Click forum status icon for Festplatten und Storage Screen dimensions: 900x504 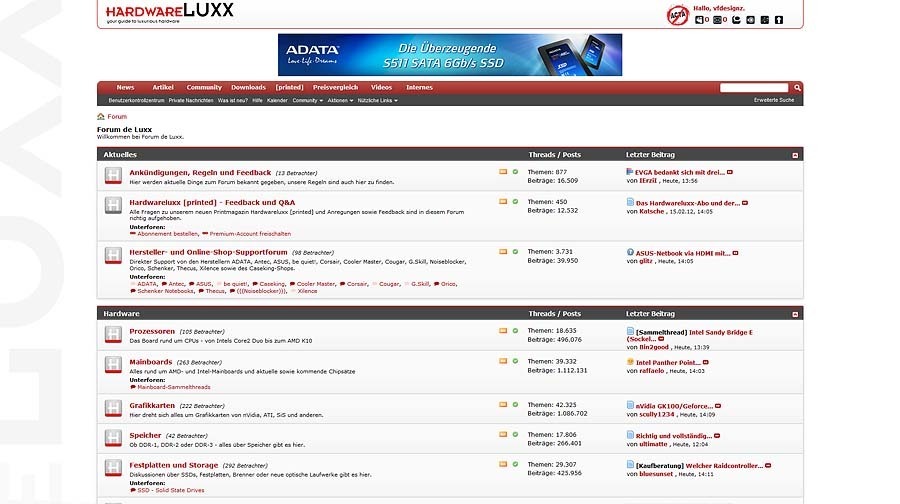coord(113,468)
